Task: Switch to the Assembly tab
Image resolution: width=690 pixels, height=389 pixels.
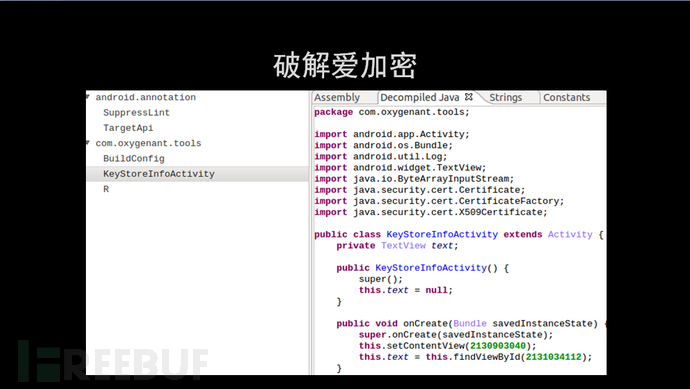Action: (337, 97)
